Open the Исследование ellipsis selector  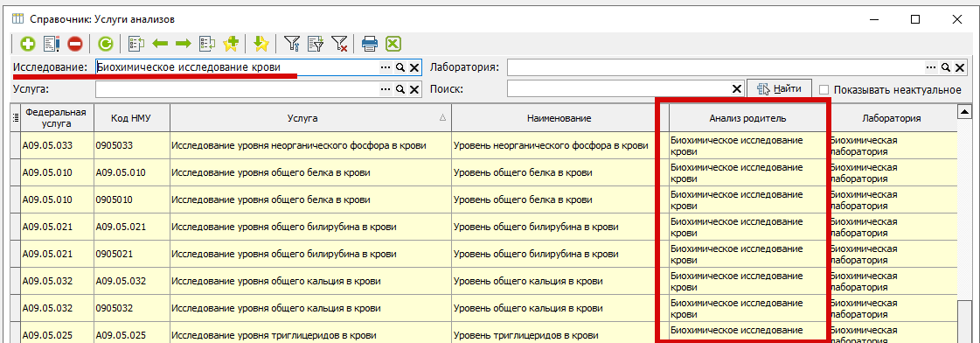point(386,67)
